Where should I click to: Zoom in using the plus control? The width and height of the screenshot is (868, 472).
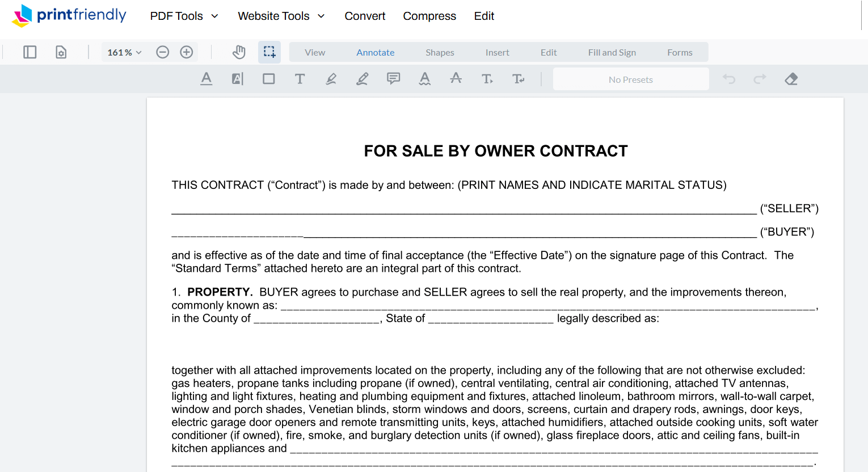tap(187, 52)
